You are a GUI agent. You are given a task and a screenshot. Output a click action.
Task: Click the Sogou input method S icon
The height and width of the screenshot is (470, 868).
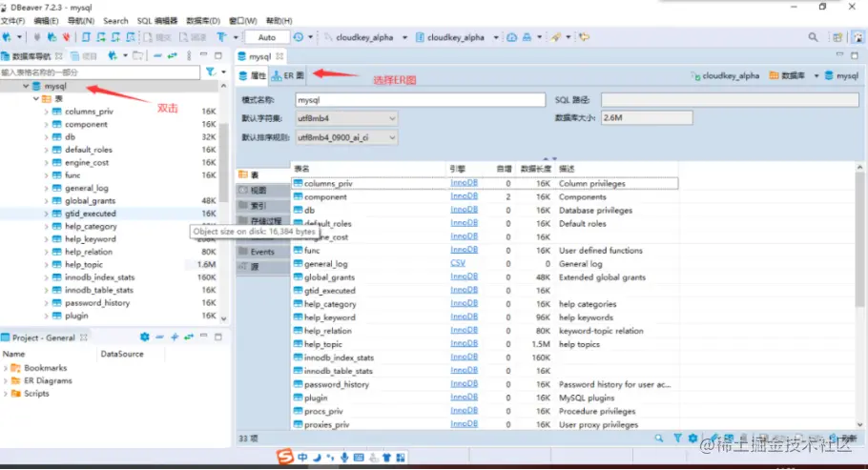pos(284,457)
